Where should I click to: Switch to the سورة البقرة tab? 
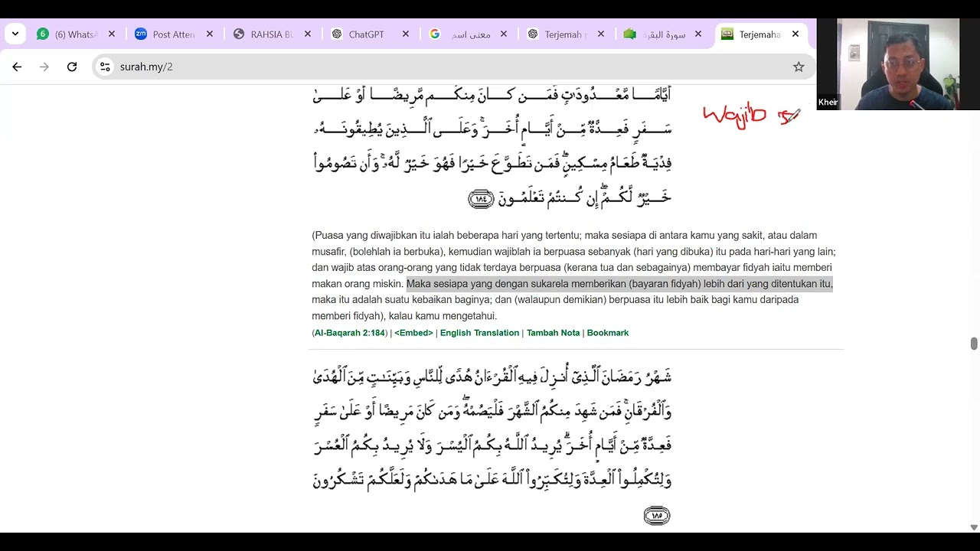pyautogui.click(x=664, y=34)
